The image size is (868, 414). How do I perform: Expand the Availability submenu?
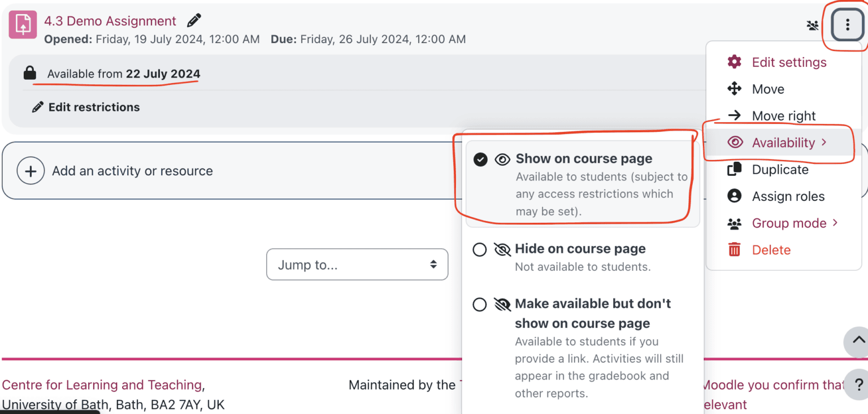(x=783, y=142)
